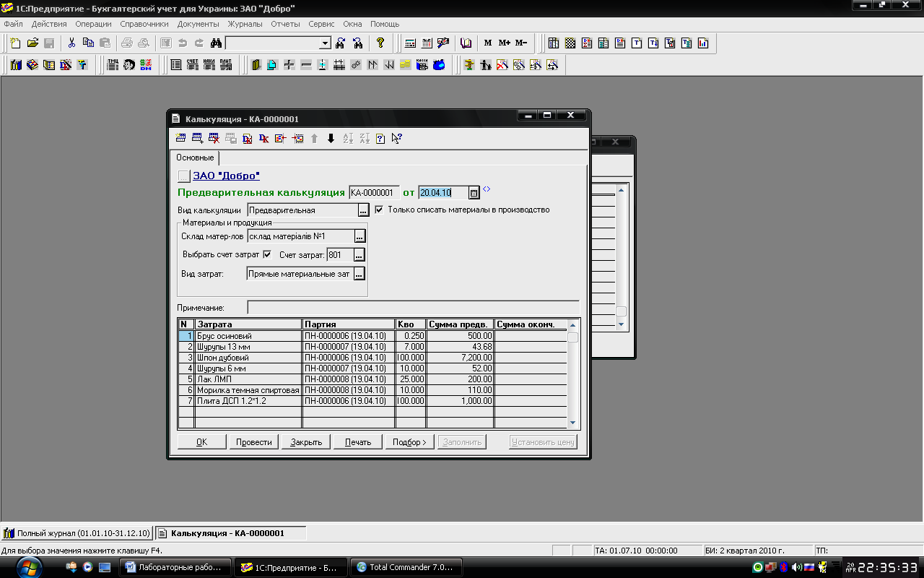Image resolution: width=924 pixels, height=578 pixels.
Task: Open the Действия menu
Action: pos(49,24)
